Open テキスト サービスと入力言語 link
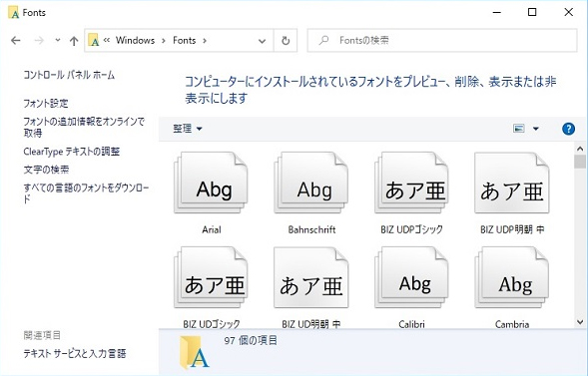Viewport: 588px width, 376px height. click(x=75, y=353)
